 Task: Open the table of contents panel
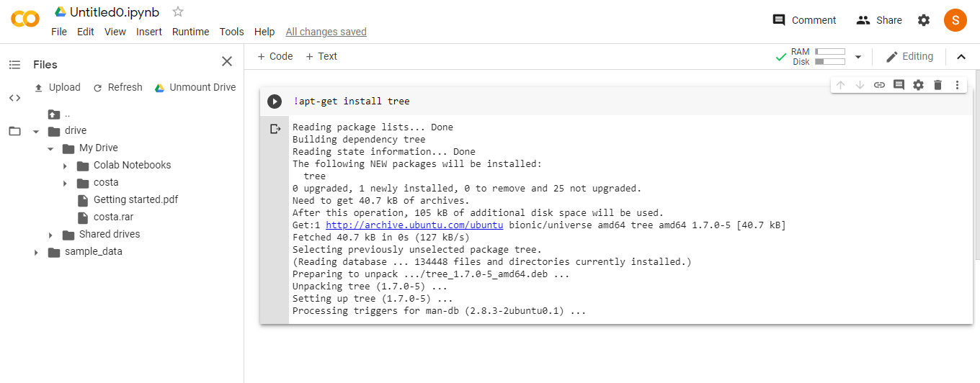14,65
